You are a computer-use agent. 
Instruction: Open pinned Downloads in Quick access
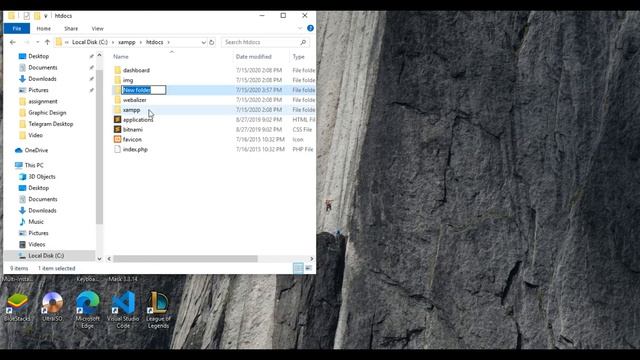pyautogui.click(x=42, y=79)
